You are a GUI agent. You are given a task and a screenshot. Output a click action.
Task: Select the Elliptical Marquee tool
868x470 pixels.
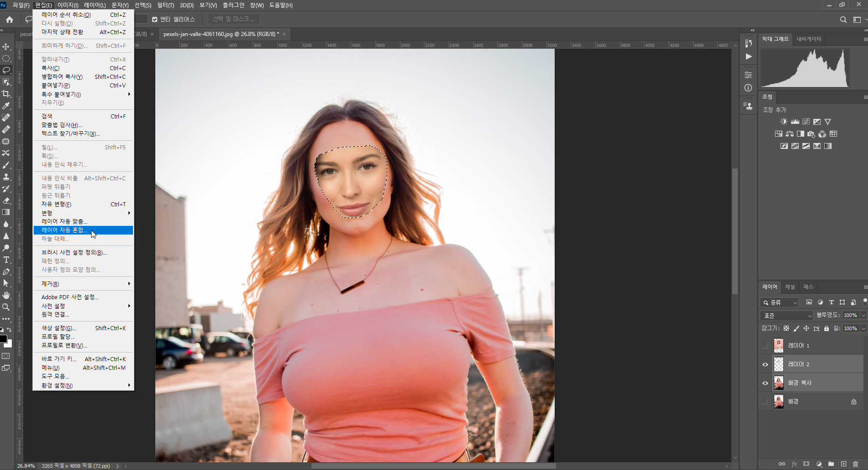pyautogui.click(x=6, y=58)
